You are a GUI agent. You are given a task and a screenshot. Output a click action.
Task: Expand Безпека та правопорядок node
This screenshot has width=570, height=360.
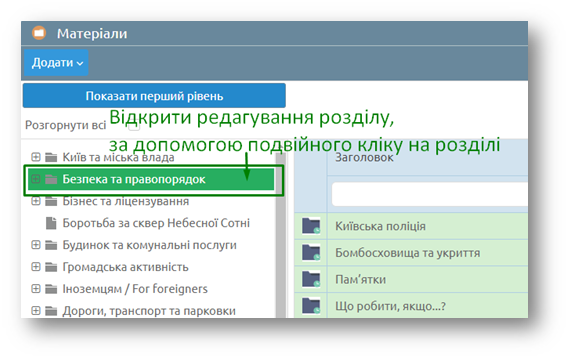click(36, 179)
